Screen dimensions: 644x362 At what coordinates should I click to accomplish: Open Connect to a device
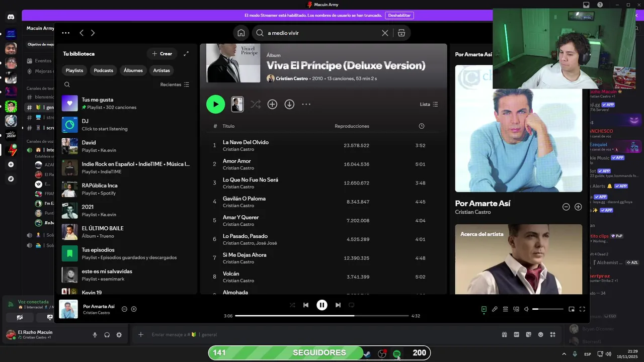[516, 309]
